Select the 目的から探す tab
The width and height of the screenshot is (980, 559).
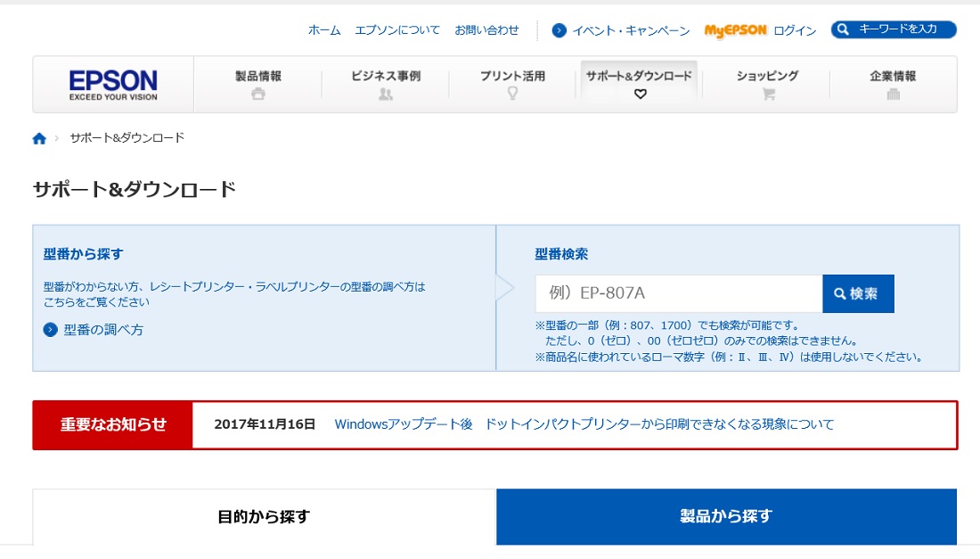pos(264,516)
